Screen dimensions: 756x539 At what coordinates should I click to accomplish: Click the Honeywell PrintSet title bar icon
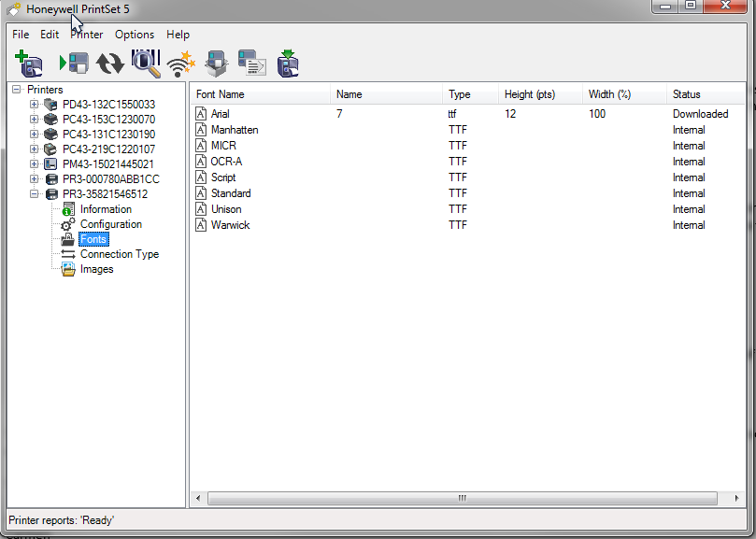tap(13, 9)
